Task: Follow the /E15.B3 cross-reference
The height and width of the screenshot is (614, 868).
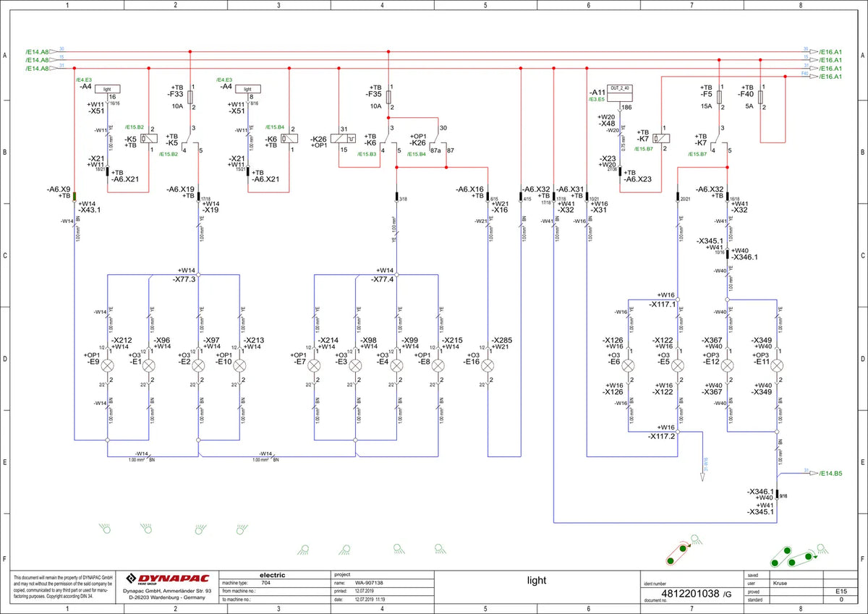Action: (x=366, y=154)
